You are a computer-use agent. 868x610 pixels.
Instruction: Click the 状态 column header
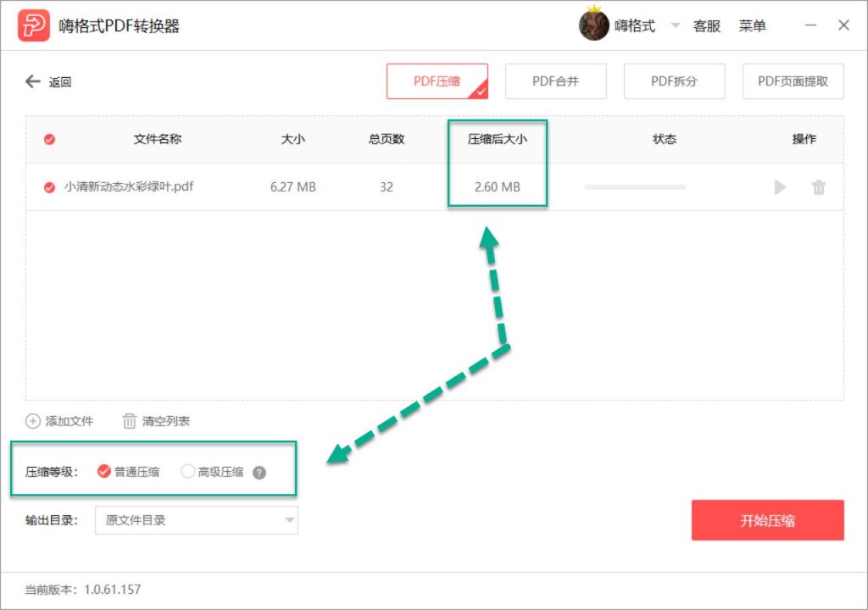click(x=665, y=139)
